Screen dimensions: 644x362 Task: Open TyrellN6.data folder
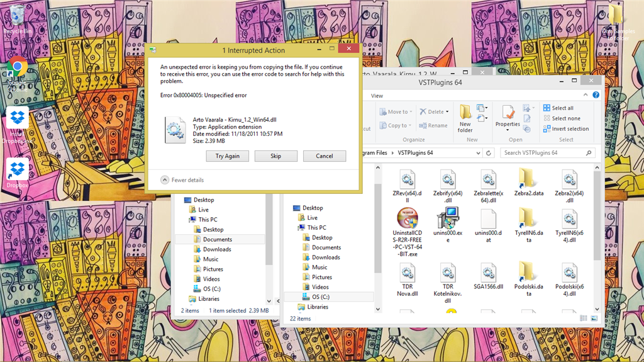[528, 225]
